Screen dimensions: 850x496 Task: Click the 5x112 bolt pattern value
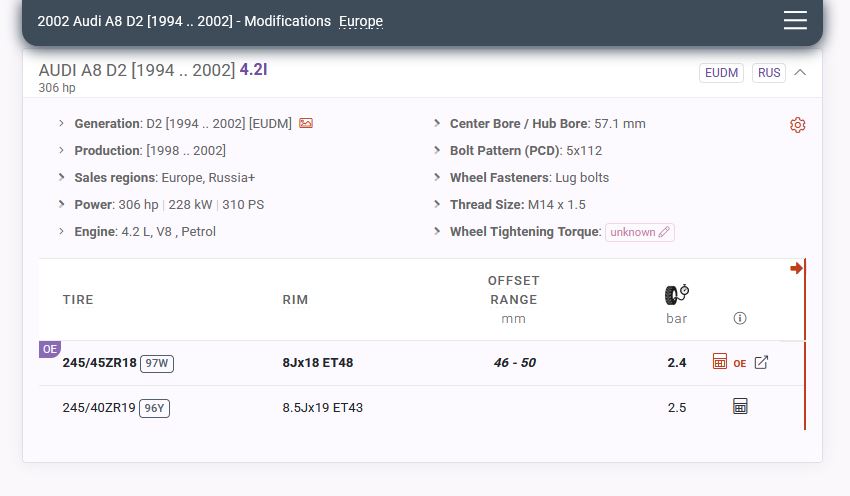coord(584,151)
